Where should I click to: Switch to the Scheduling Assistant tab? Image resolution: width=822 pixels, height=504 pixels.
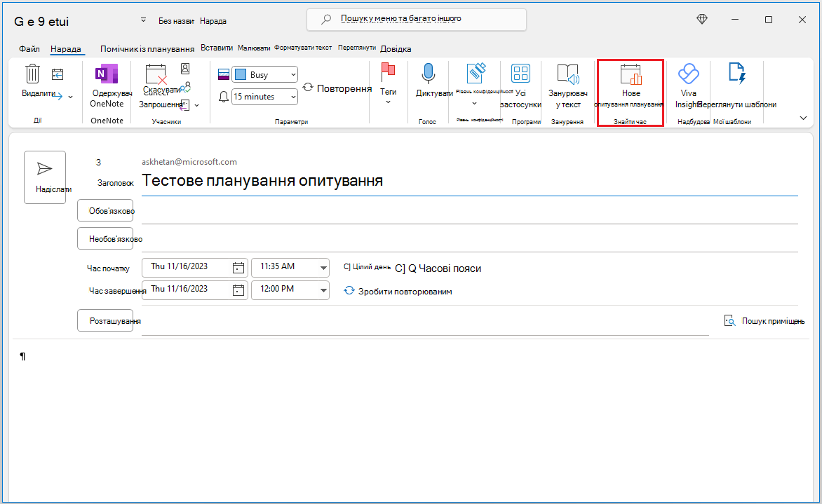click(147, 49)
